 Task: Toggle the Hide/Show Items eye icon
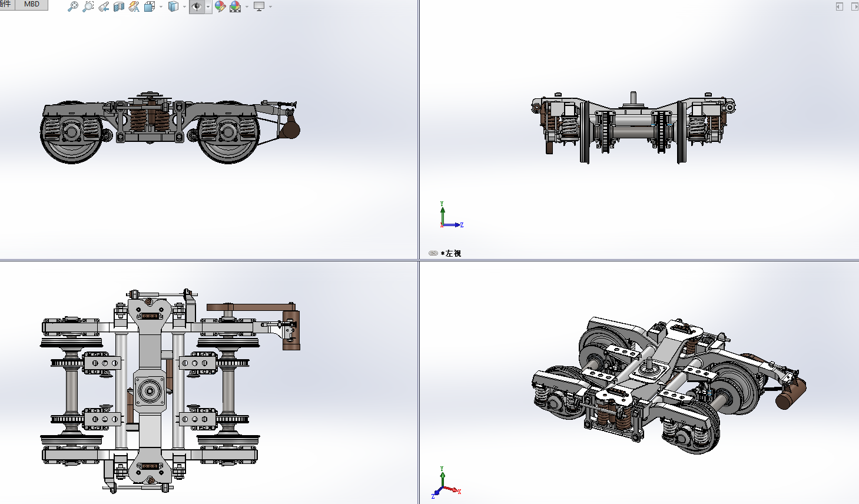197,6
